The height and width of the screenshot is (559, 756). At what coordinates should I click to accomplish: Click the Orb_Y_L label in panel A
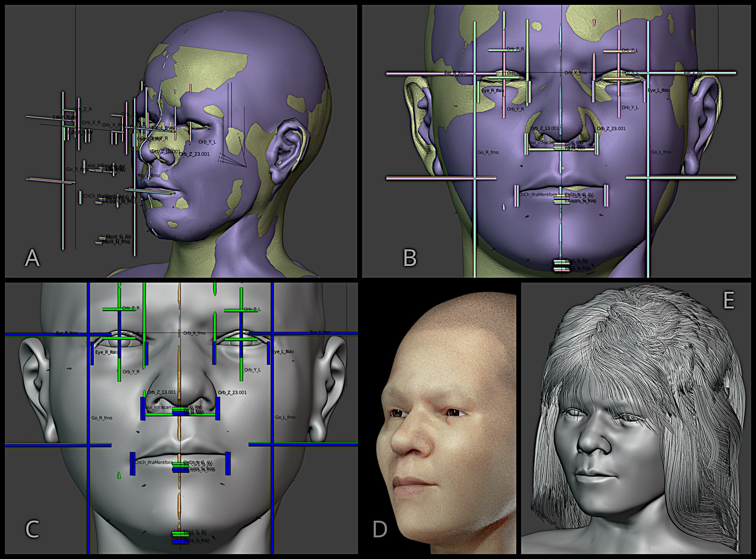pos(207,142)
